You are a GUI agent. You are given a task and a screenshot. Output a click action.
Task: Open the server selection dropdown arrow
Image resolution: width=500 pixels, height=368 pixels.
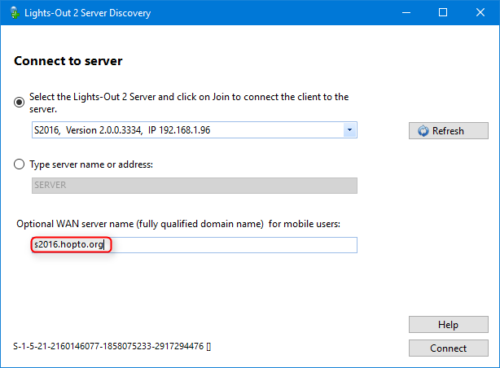click(350, 130)
